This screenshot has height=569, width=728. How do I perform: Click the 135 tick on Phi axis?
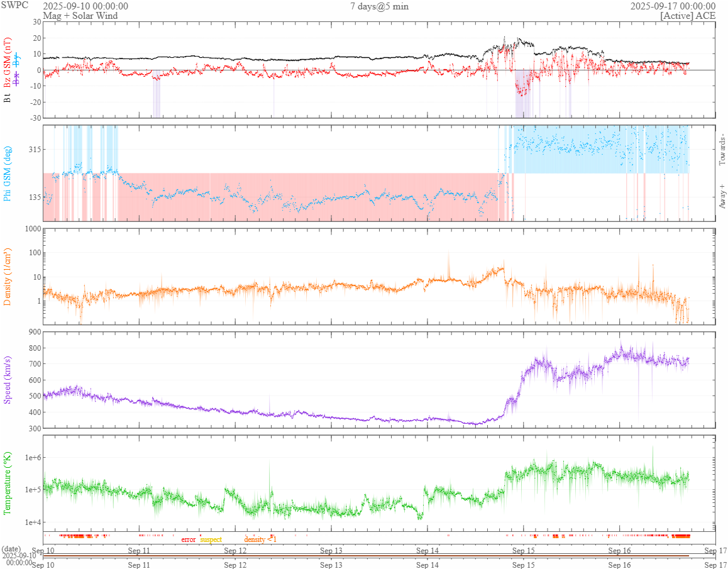tap(35, 197)
